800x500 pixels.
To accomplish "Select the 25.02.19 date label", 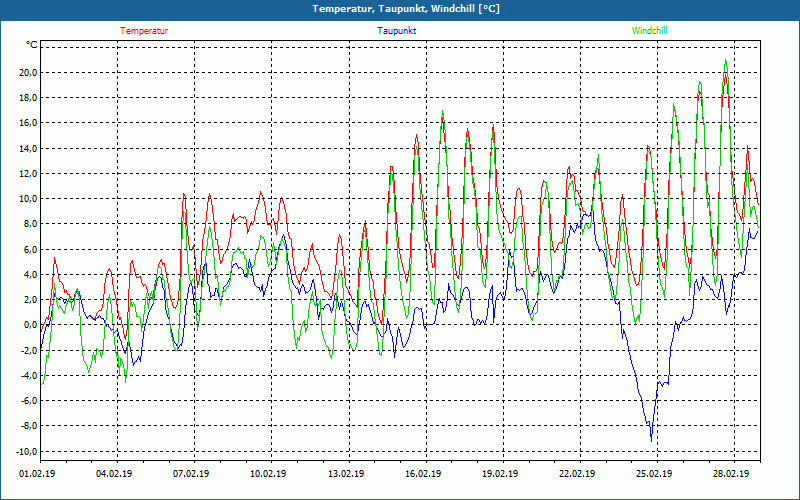I will pyautogui.click(x=654, y=473).
